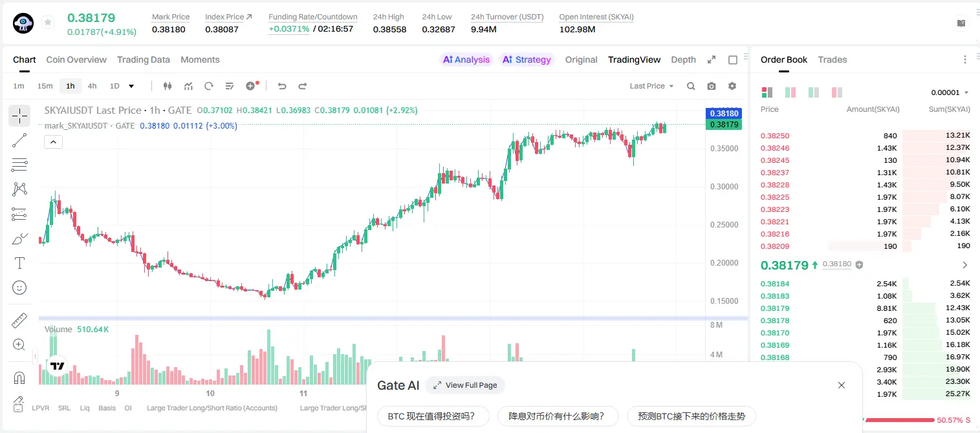
Task: Open the horizontal lines drawing tools
Action: click(x=19, y=165)
